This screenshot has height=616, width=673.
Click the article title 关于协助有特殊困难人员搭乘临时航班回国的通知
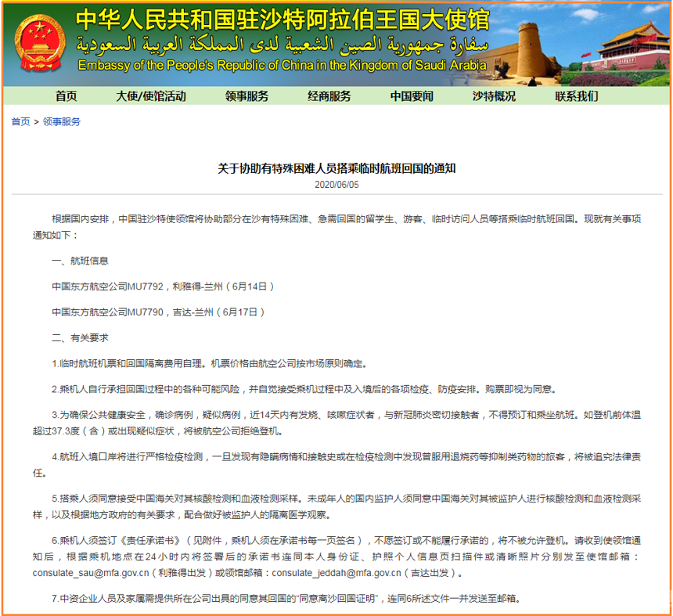(336, 168)
